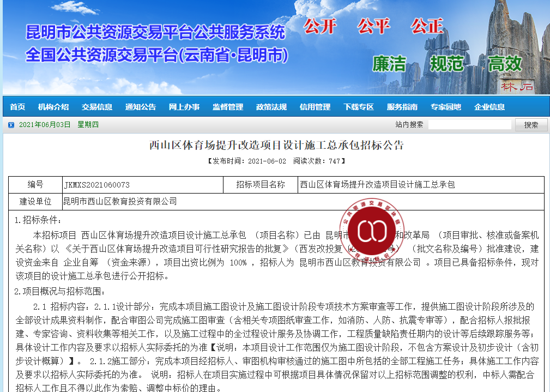Screen dimensions: 550x392
Task: Click the announcement title 西山区体育场提升改造项目设计施工总承包招标公告
Action: click(x=276, y=145)
